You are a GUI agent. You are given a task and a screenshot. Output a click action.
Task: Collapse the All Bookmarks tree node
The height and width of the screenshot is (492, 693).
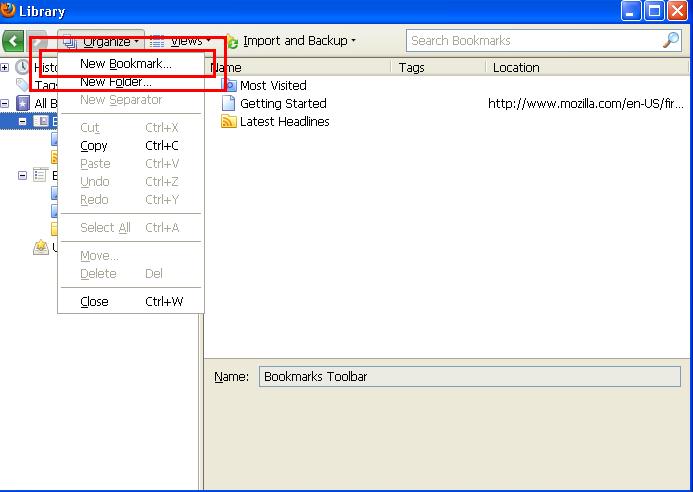coord(5,103)
